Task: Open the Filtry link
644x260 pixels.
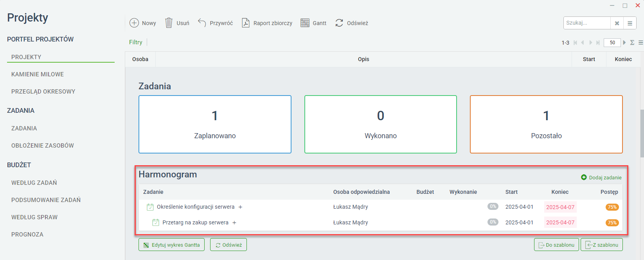Action: [x=136, y=42]
